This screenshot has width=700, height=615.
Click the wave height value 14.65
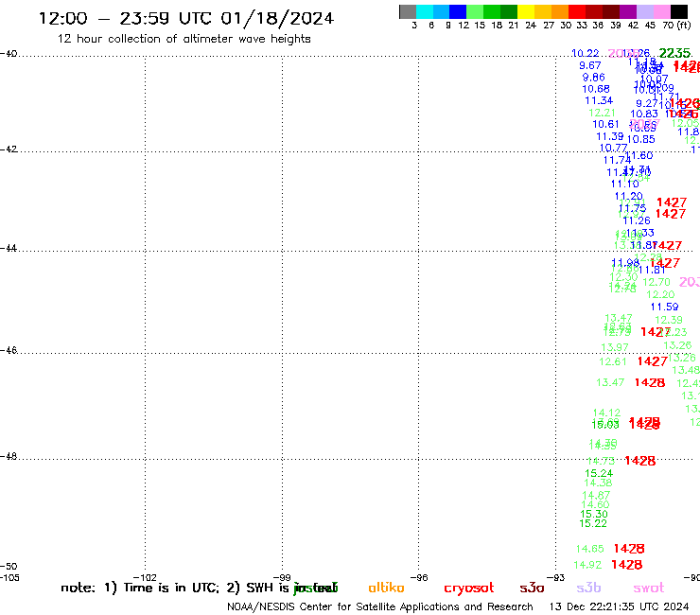pyautogui.click(x=590, y=549)
